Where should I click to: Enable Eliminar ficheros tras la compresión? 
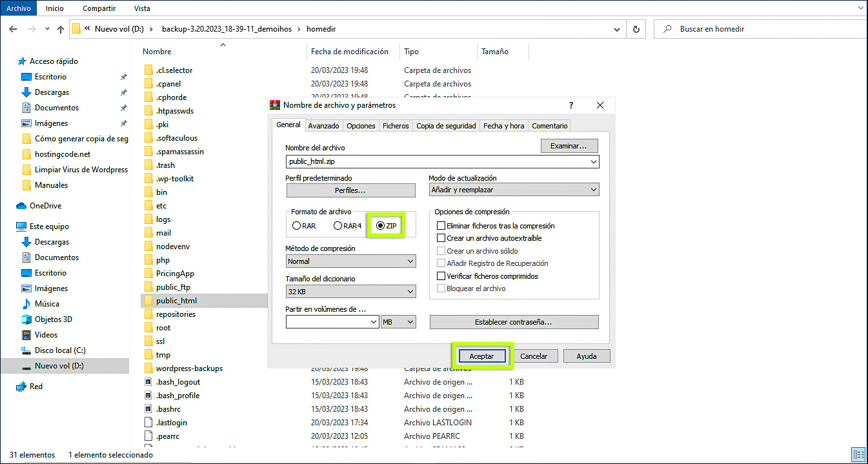click(441, 226)
